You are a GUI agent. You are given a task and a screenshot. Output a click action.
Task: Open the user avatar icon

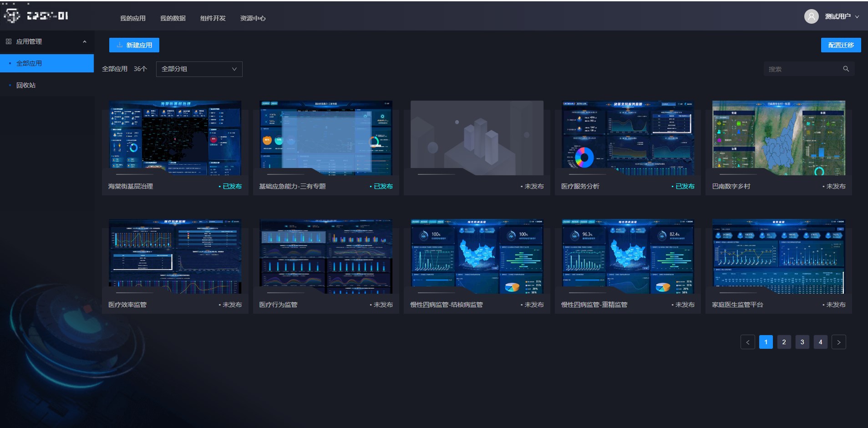tap(811, 16)
